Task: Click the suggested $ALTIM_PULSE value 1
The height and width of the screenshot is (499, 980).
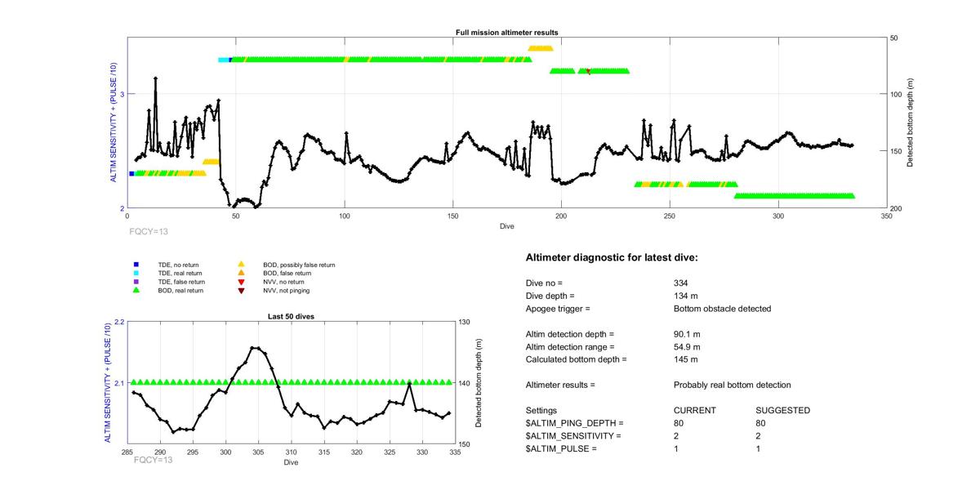Action: 759,449
